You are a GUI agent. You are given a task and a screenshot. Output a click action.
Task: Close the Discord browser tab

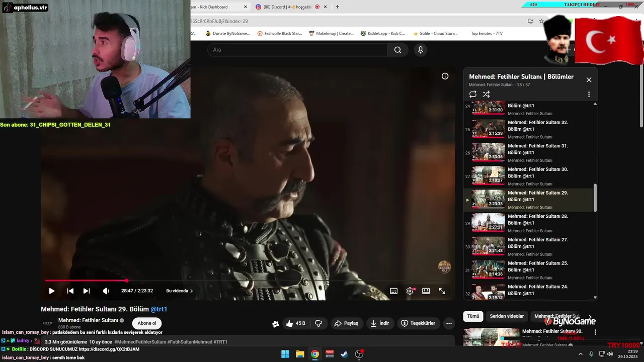pos(326,7)
